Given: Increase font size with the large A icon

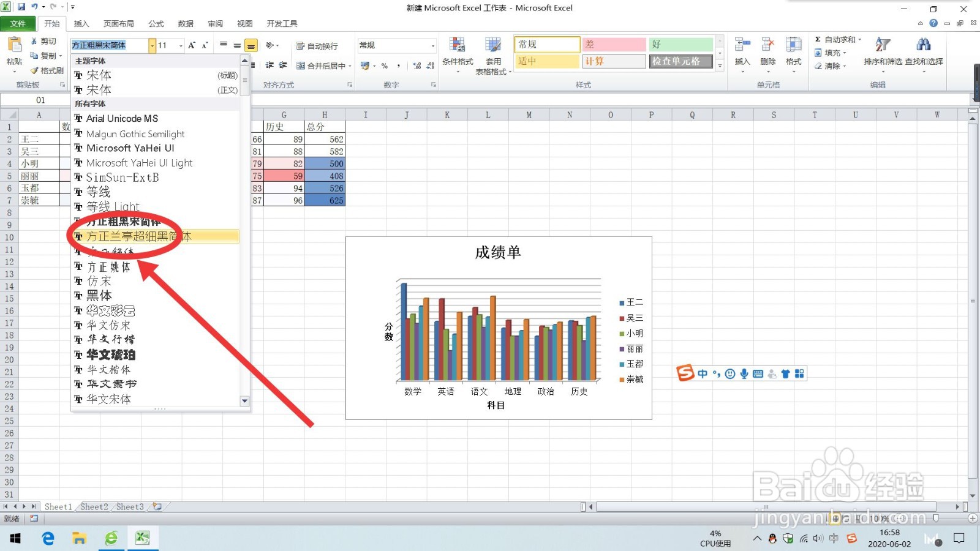Looking at the screenshot, I should (x=192, y=45).
